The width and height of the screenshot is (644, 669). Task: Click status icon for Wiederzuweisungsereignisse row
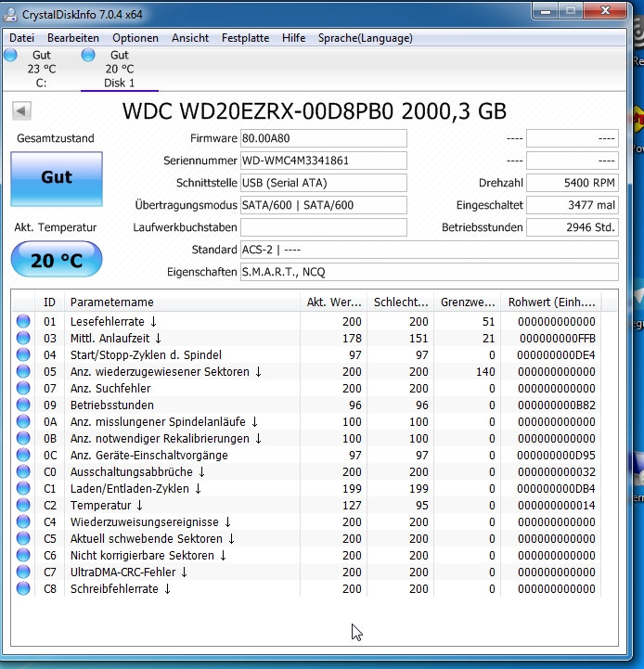coord(23,521)
